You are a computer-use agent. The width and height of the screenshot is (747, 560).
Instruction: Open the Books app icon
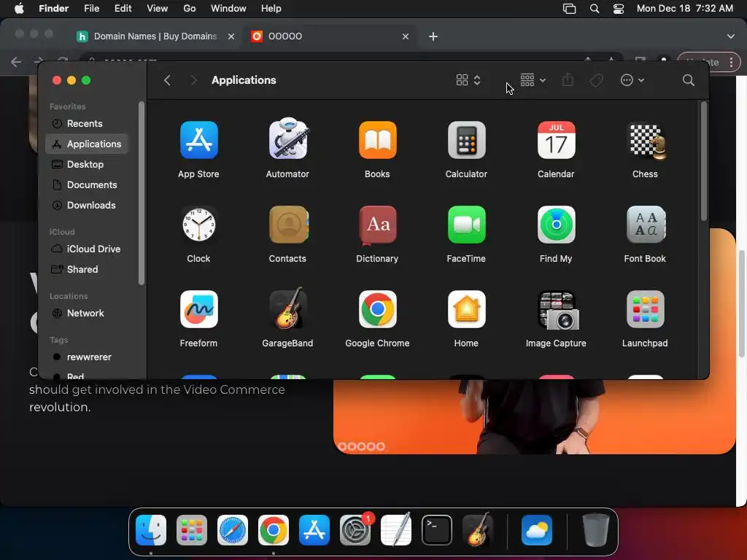[377, 140]
